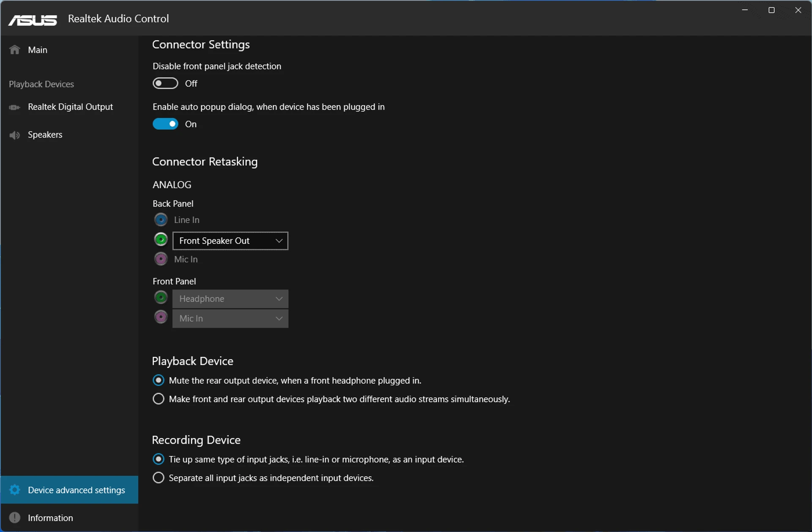The height and width of the screenshot is (532, 812).
Task: Select the Realtek Digital Output device icon
Action: (14, 107)
